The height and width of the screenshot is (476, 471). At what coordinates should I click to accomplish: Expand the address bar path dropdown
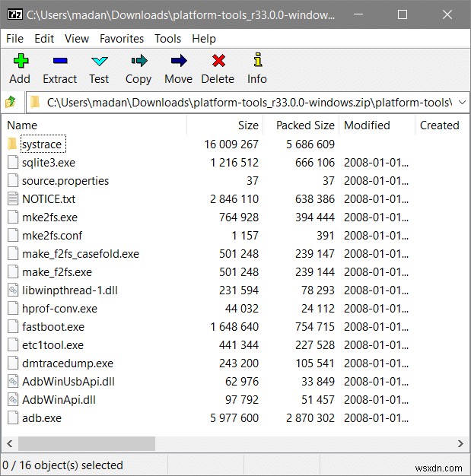click(x=462, y=103)
